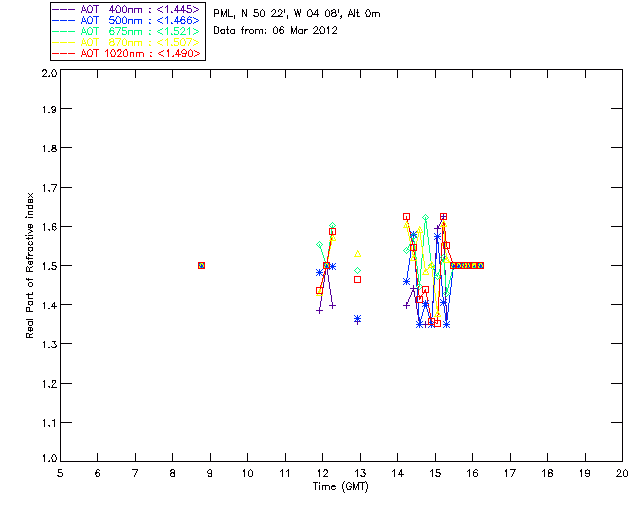Click the y-axis tick label 1.1
The width and height of the screenshot is (640, 512).
(49, 423)
